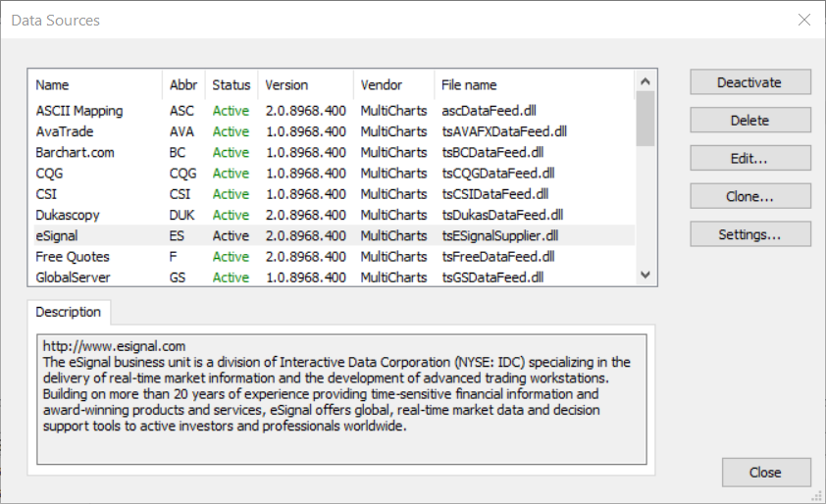Click tsBCDataFeed.dll file name
The width and height of the screenshot is (826, 504).
click(x=492, y=152)
